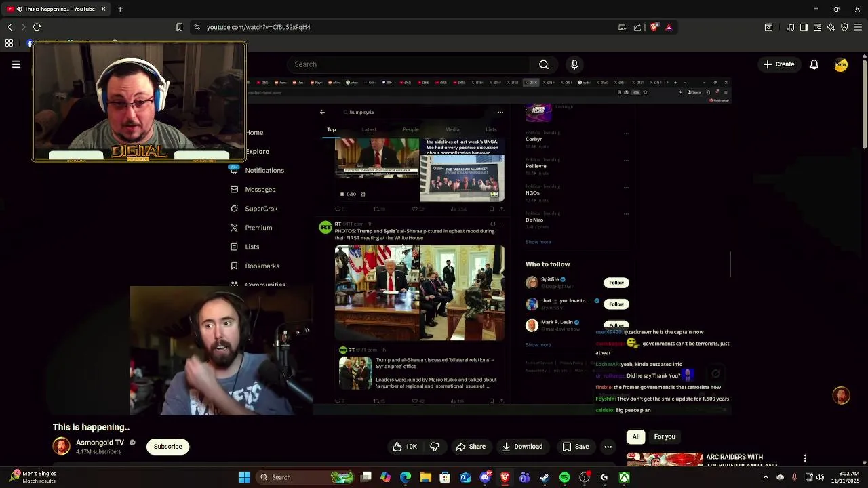Viewport: 868px width, 488px height.
Task: Click the browser address bar URL
Action: coord(258,27)
